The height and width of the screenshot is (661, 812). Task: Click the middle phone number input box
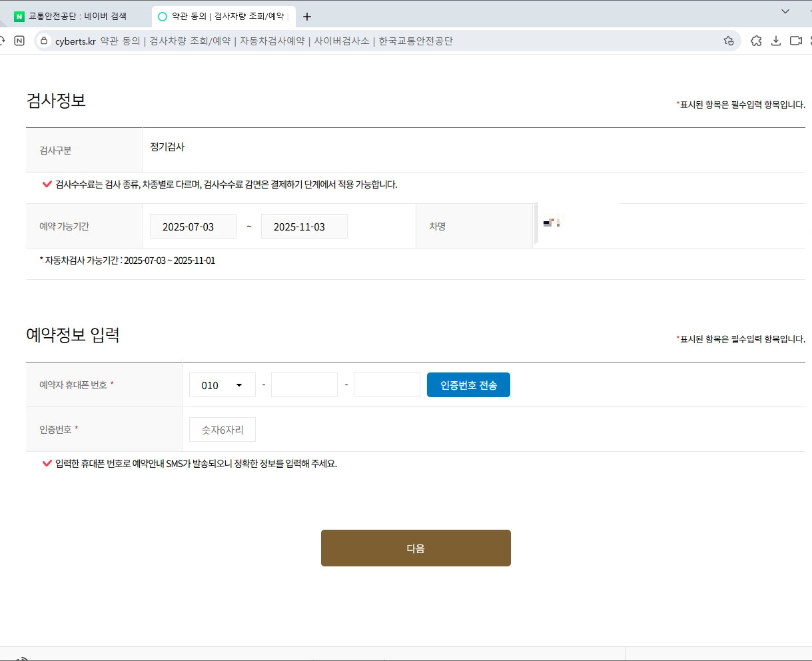[304, 384]
